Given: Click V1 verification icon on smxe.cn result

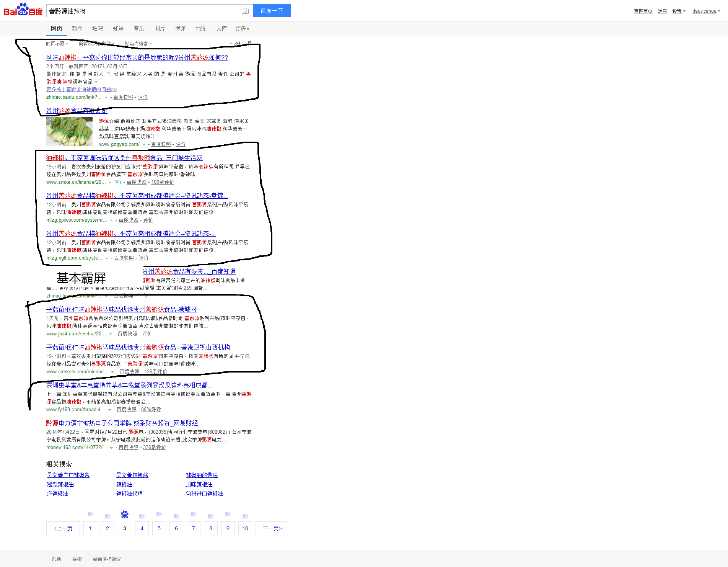Looking at the screenshot, I should pos(118,182).
